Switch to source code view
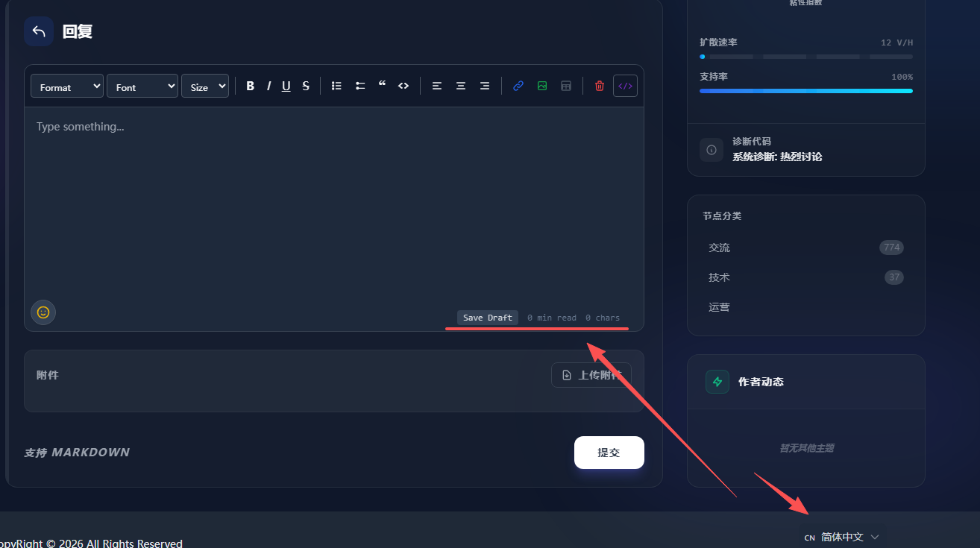Image resolution: width=980 pixels, height=548 pixels. 625,86
